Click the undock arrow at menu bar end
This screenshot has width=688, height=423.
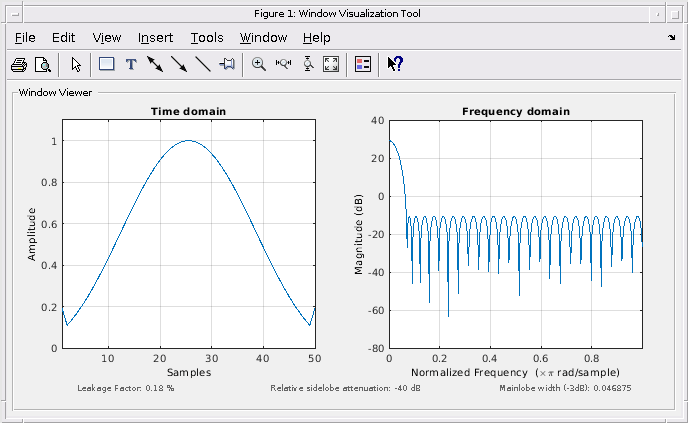click(x=671, y=38)
